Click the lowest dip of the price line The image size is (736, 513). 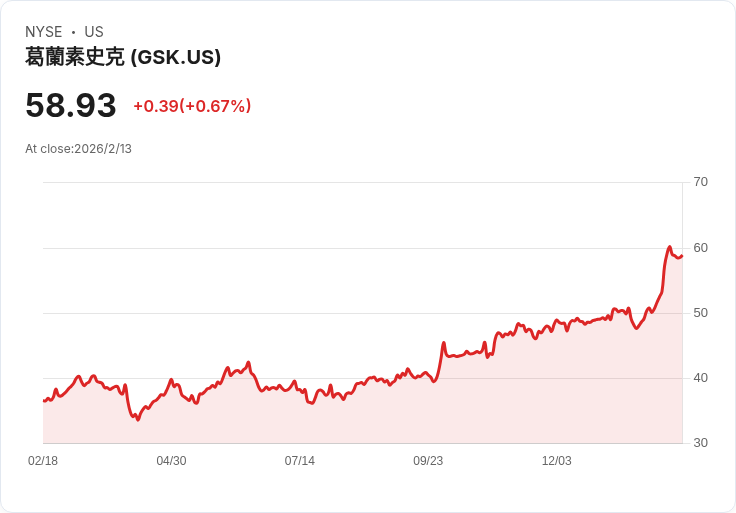pyautogui.click(x=138, y=419)
